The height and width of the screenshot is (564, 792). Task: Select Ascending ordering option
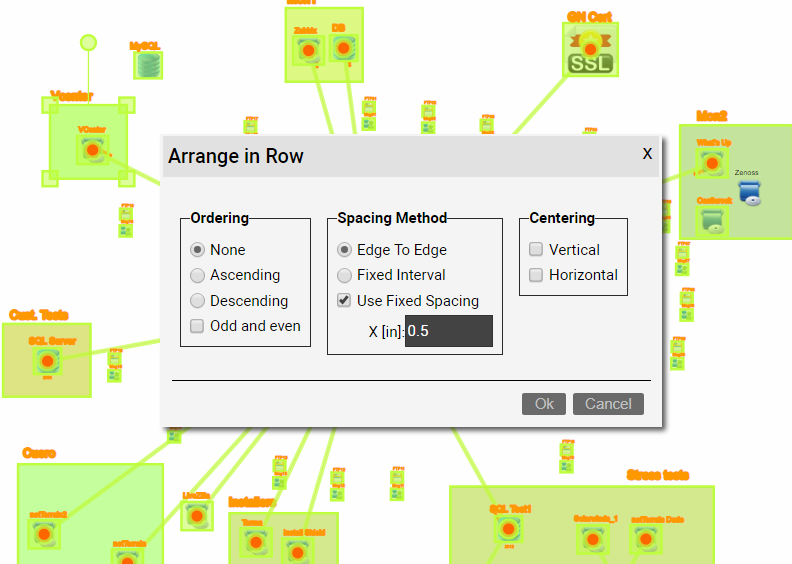click(197, 275)
